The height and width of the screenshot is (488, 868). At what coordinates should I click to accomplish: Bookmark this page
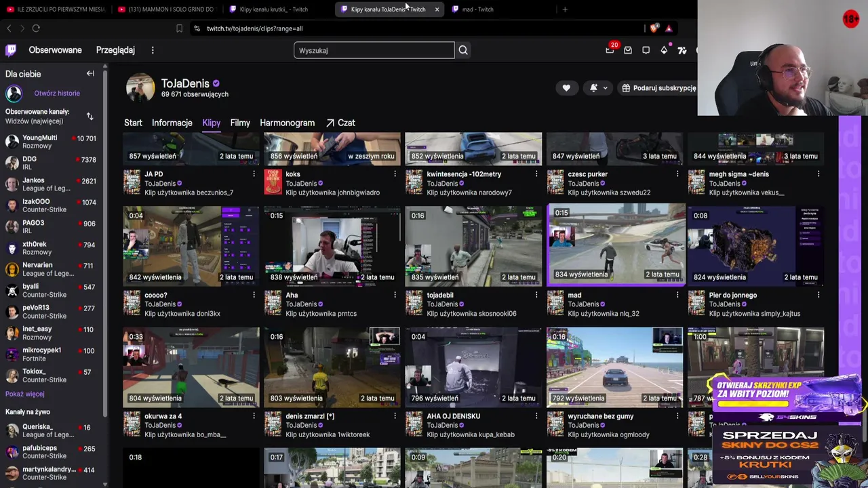pyautogui.click(x=179, y=28)
